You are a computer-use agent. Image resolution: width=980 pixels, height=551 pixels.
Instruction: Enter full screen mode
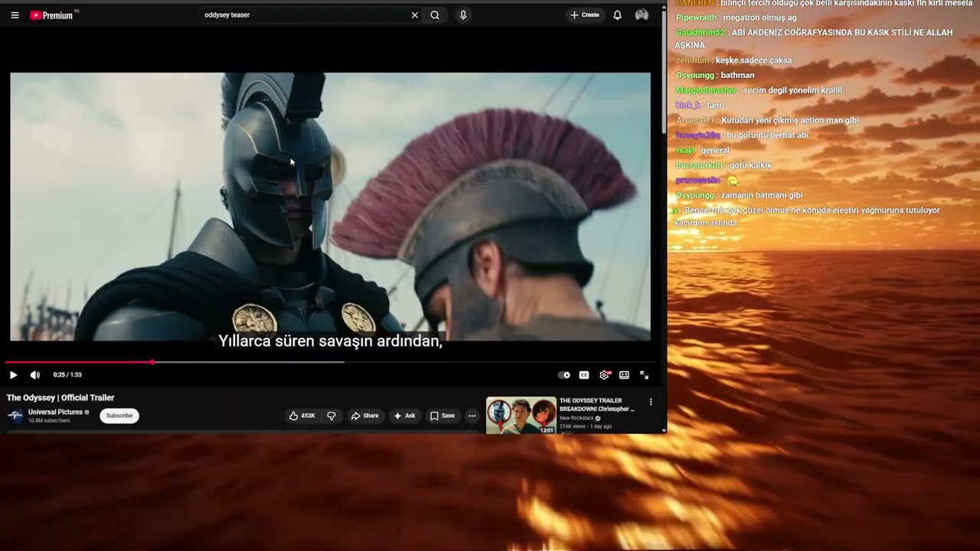644,375
